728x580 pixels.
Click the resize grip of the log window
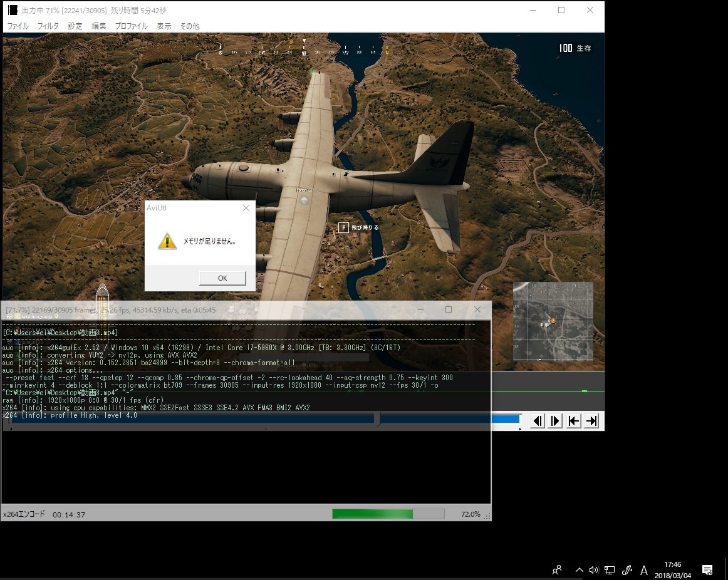point(487,517)
